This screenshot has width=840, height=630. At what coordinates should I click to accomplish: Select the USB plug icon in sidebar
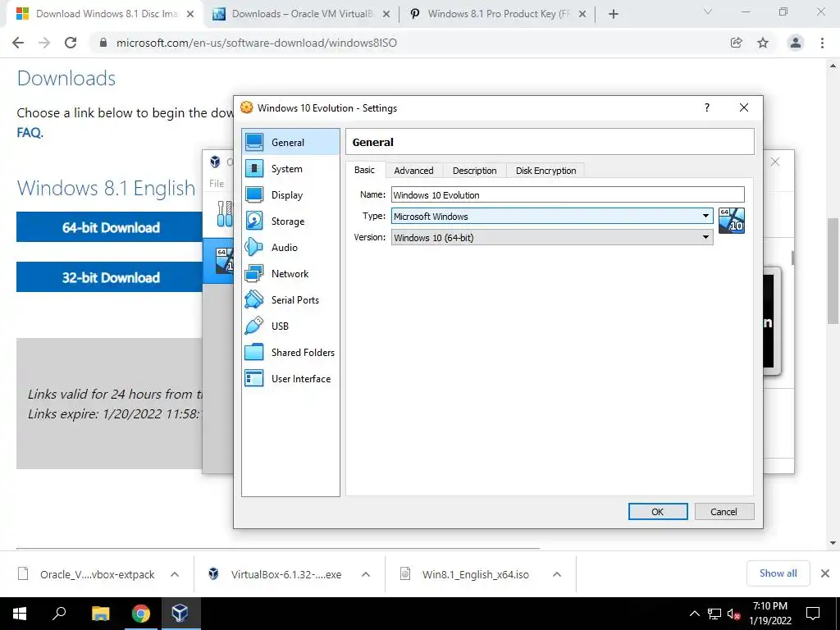tap(254, 326)
